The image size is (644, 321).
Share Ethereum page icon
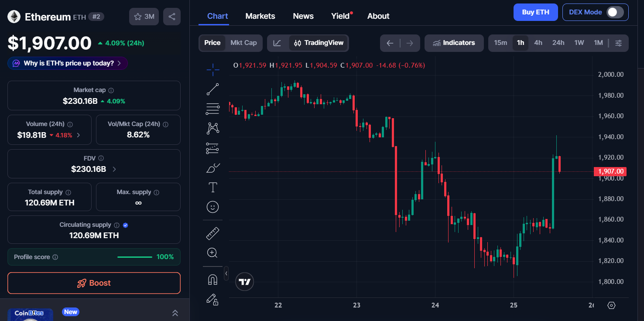tap(172, 17)
